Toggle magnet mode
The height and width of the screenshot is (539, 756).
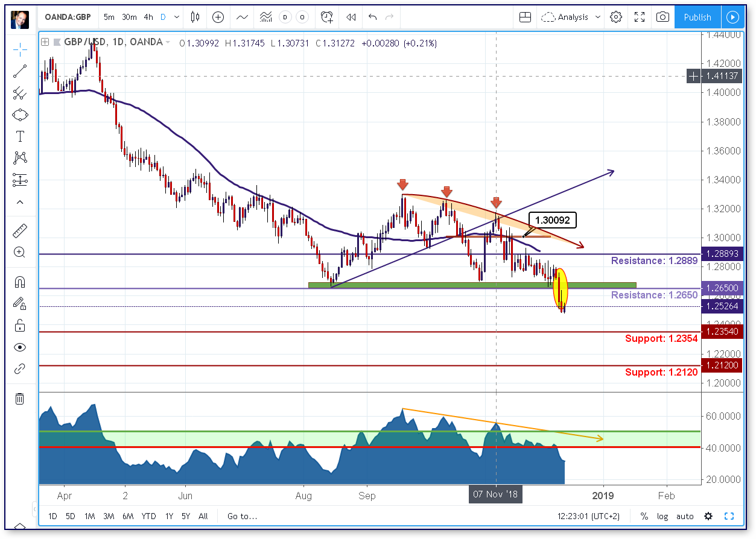[x=20, y=282]
